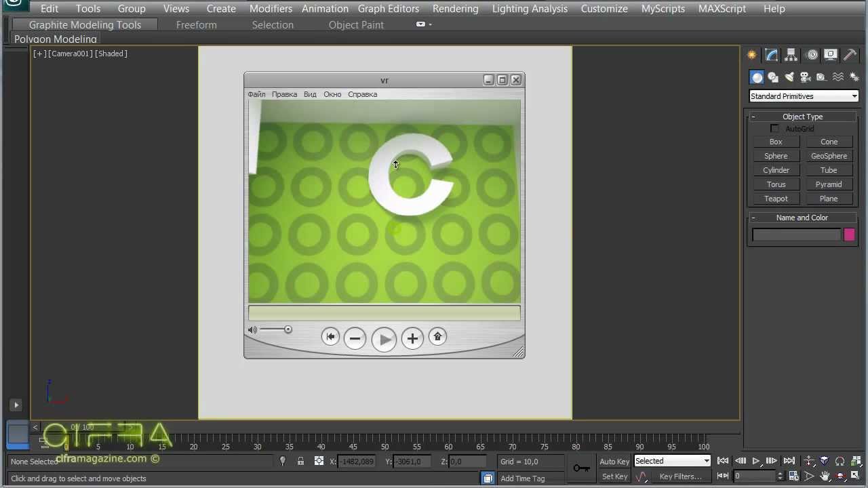
Task: Open the Файл menu in vr window
Action: click(x=256, y=94)
